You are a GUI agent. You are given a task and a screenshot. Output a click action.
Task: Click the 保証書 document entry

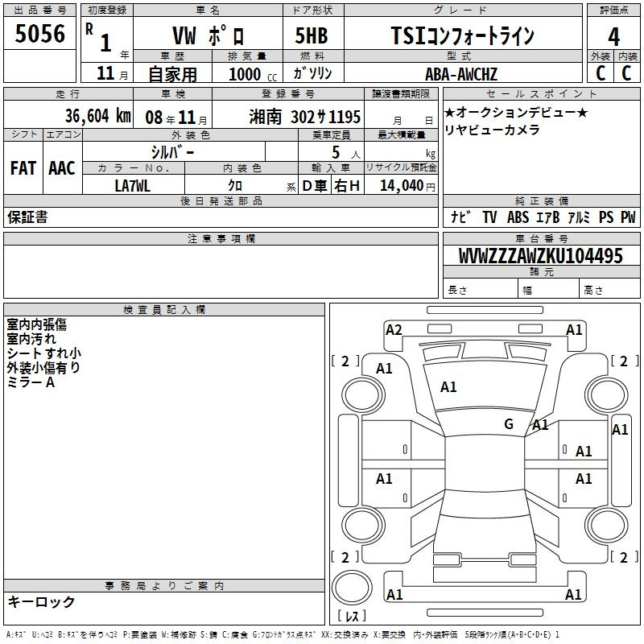point(27,217)
